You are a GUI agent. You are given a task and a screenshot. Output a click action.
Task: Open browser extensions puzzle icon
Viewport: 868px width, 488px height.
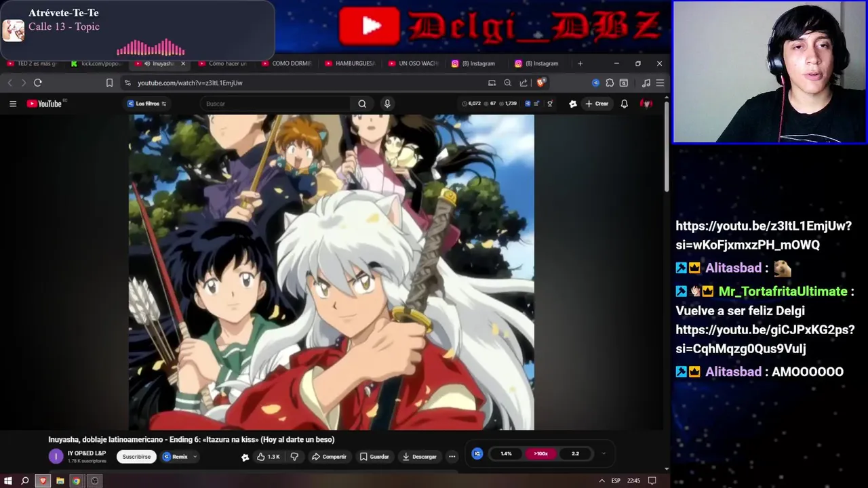tap(610, 83)
